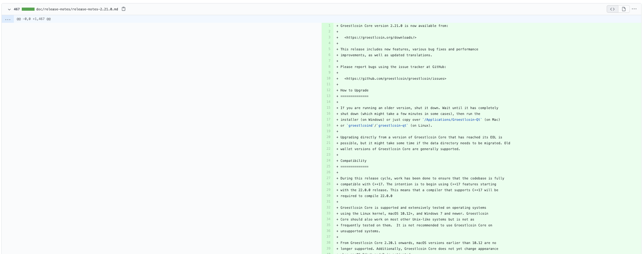Click 'Please report bugs using the issue tracker' line
The image size is (644, 254).
(393, 67)
